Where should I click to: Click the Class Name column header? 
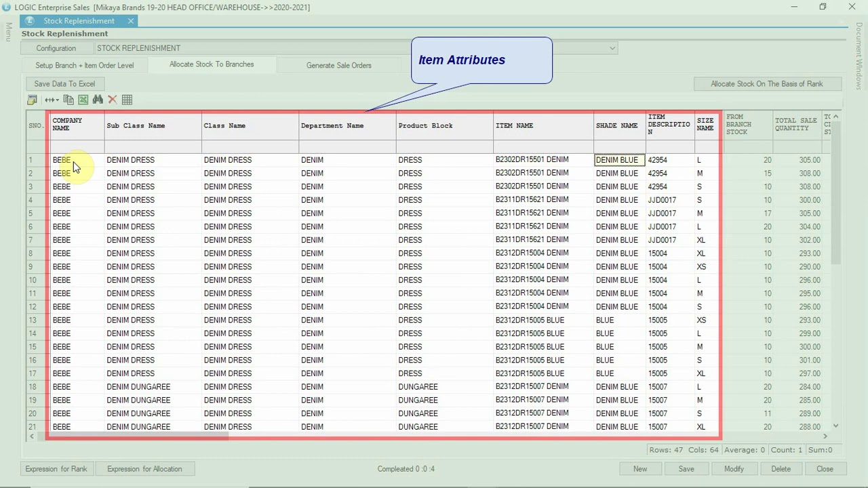[x=250, y=125]
